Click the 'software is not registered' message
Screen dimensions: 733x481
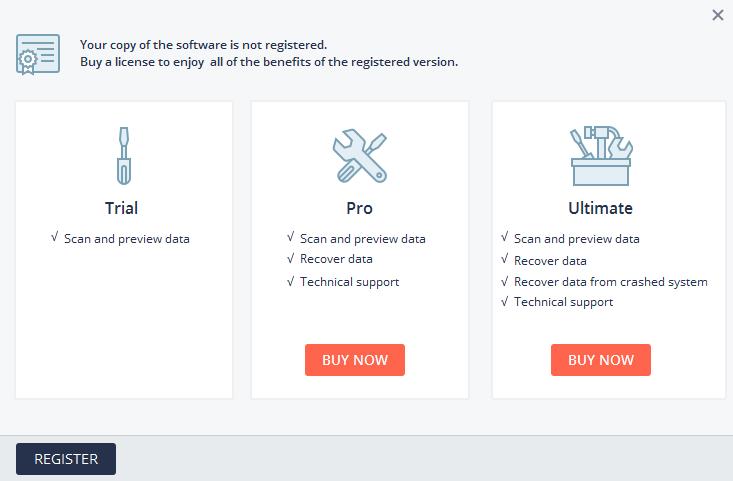(x=203, y=45)
